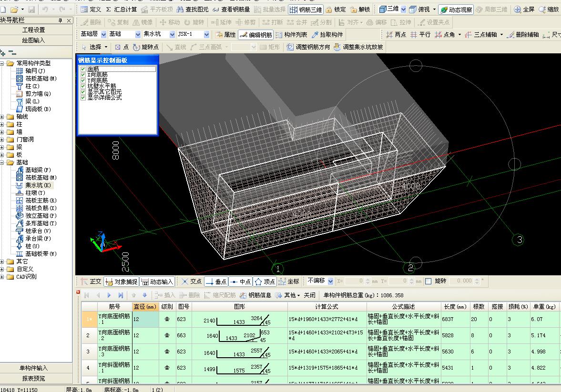
Task: Click the 锁定 lock icon
Action: pos(336,10)
